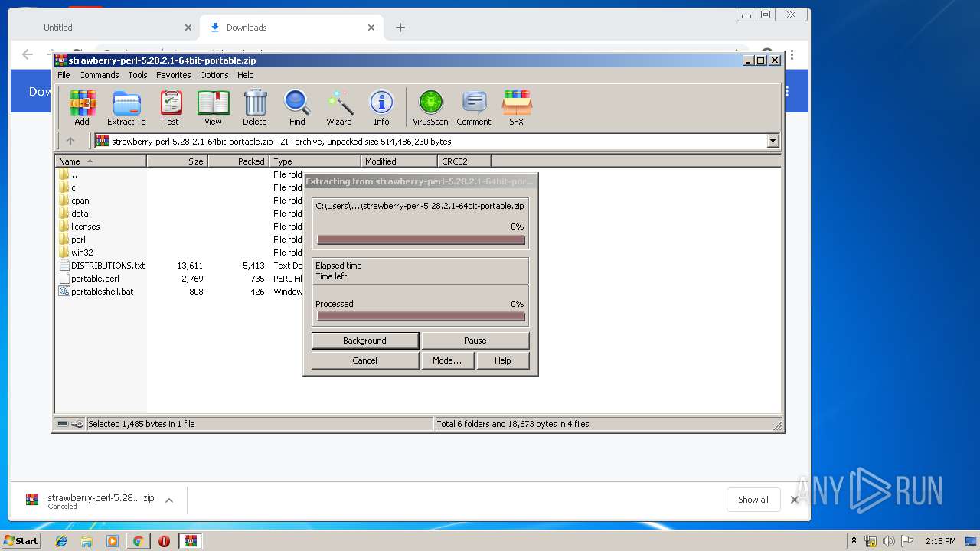Viewport: 980px width, 551px height.
Task: Click the Background button in extraction dialog
Action: tap(365, 341)
